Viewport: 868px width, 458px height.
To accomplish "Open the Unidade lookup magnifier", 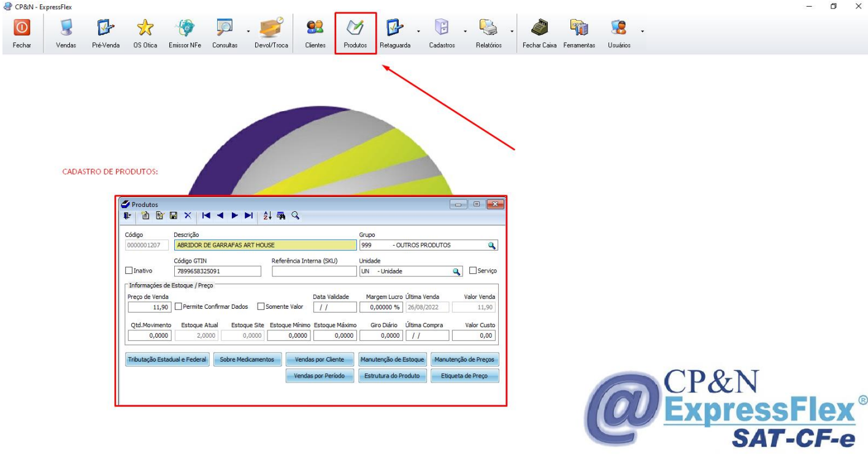I will (x=456, y=271).
